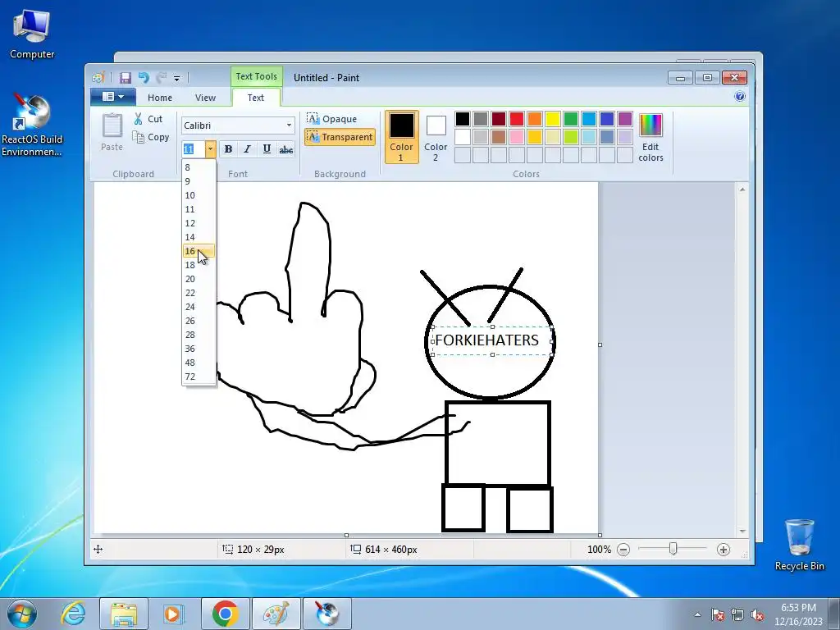This screenshot has height=630, width=840.
Task: Open Windows Media Player on taskbar
Action: click(173, 614)
